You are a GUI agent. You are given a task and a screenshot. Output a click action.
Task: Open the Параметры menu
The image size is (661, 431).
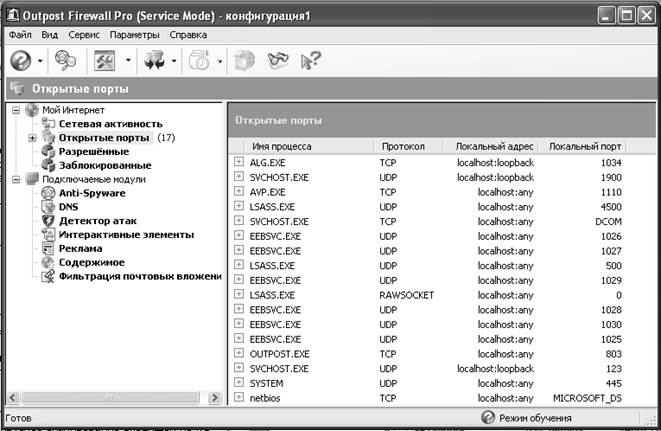(135, 35)
